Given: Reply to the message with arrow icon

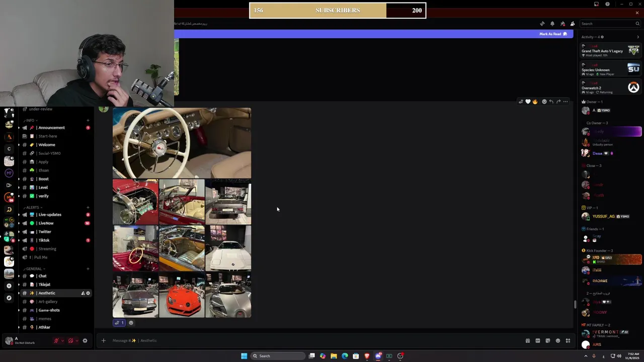Looking at the screenshot, I should [551, 102].
